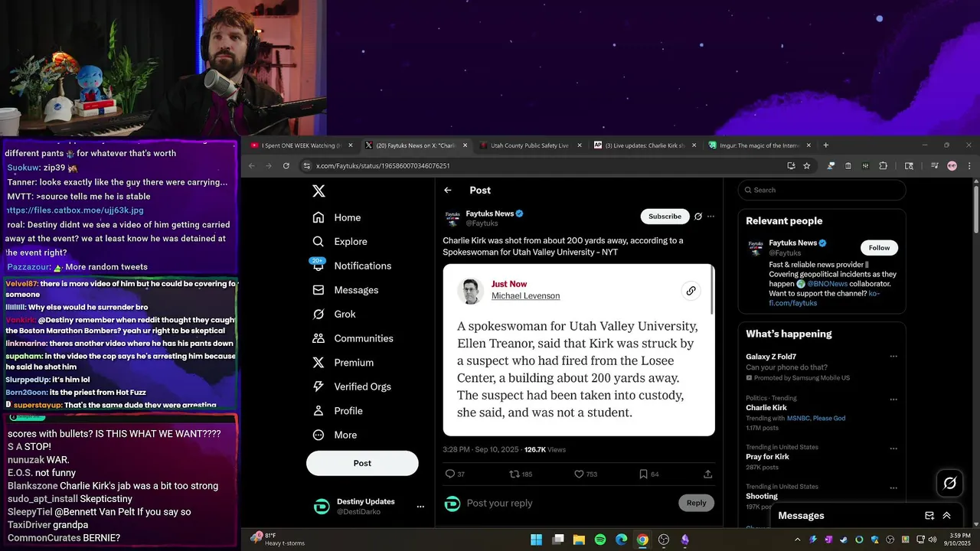Open the Windows Start menu
This screenshot has height=551, width=980.
click(537, 540)
